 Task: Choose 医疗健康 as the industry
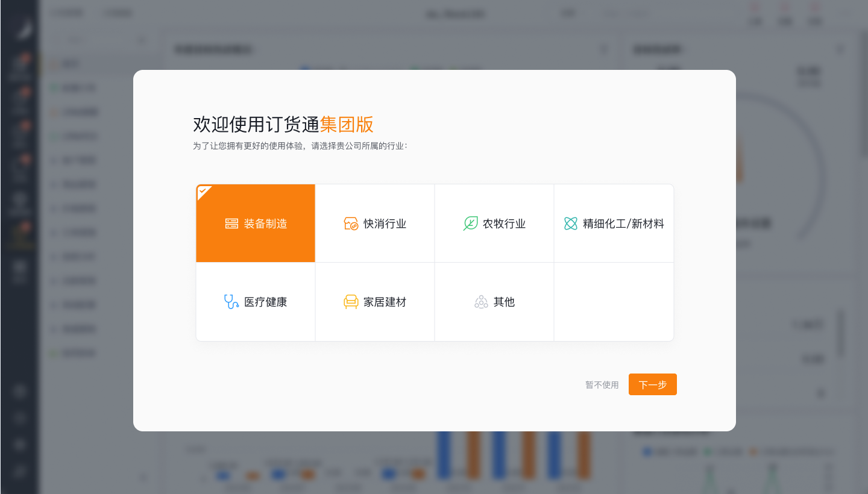tap(265, 302)
